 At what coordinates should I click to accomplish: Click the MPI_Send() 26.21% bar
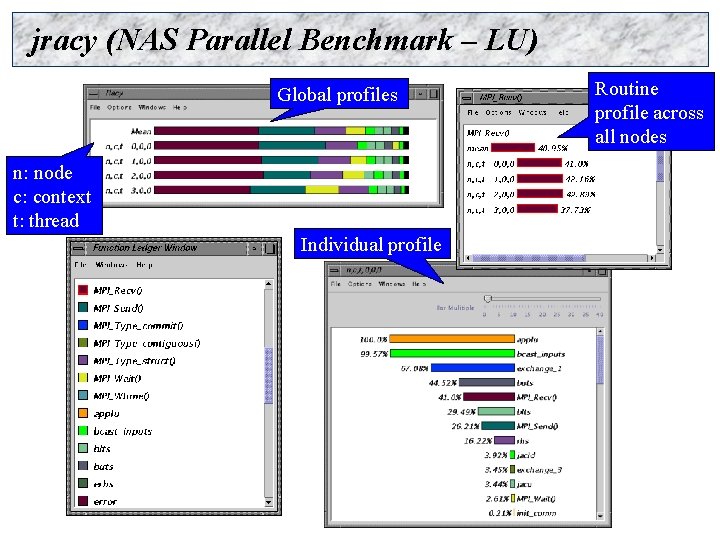point(498,426)
